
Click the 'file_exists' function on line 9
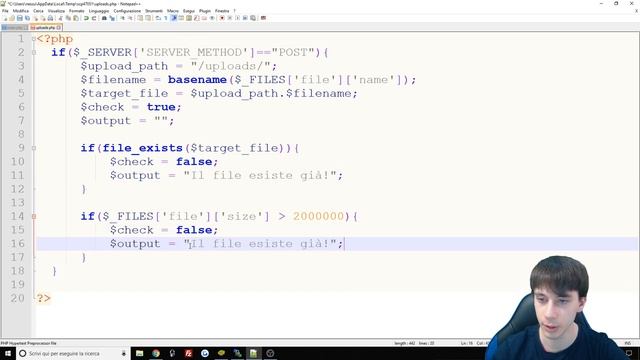point(142,148)
